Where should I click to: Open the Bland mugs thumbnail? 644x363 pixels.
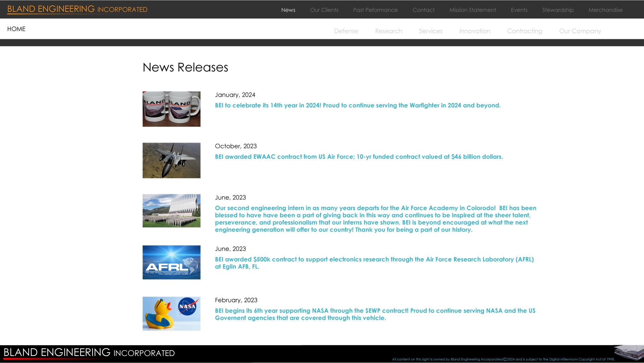[x=171, y=109]
